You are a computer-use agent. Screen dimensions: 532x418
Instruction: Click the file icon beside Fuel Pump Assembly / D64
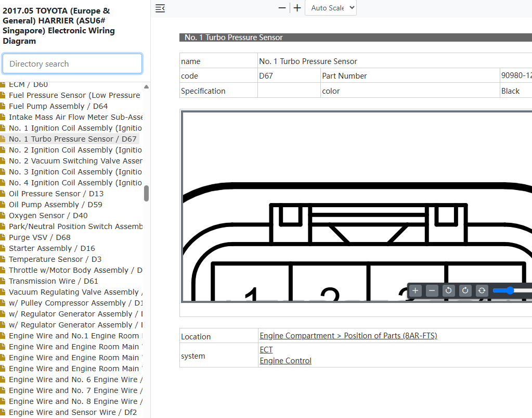tap(3, 106)
